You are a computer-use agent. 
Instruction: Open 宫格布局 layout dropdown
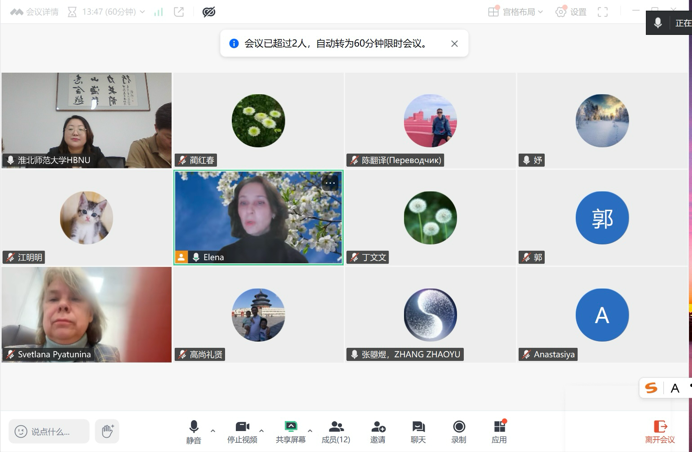515,12
